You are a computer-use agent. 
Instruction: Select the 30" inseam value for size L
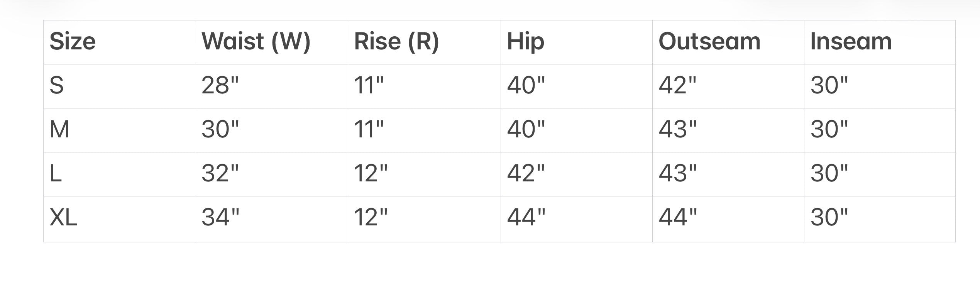(x=829, y=173)
